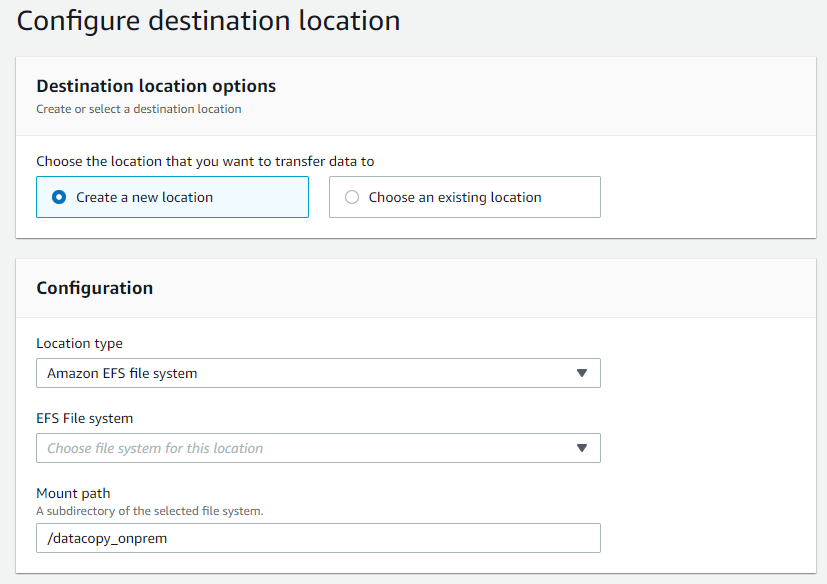This screenshot has width=827, height=584.
Task: Click inside the Mount path input field
Action: tap(318, 537)
